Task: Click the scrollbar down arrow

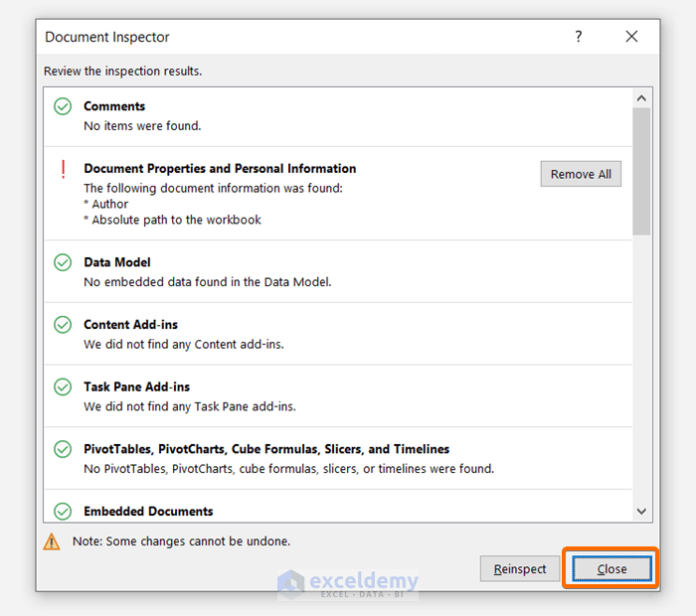Action: tap(641, 512)
